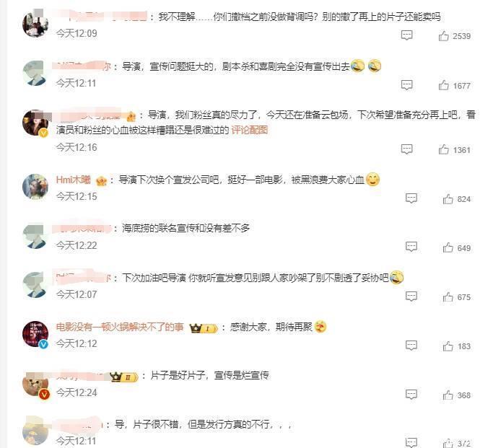Reply to the comment posted at 12:24

click(411, 395)
